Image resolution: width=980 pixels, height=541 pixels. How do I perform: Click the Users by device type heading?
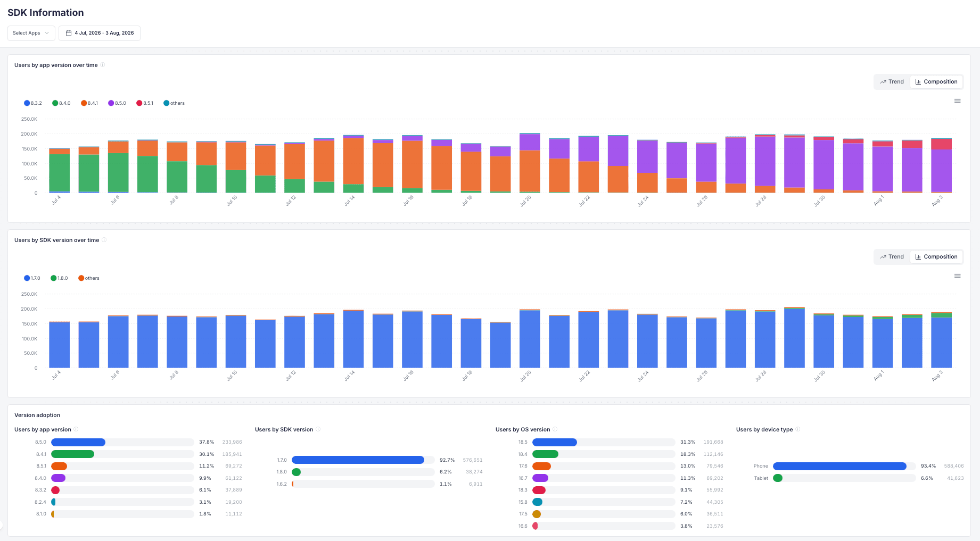click(x=764, y=429)
